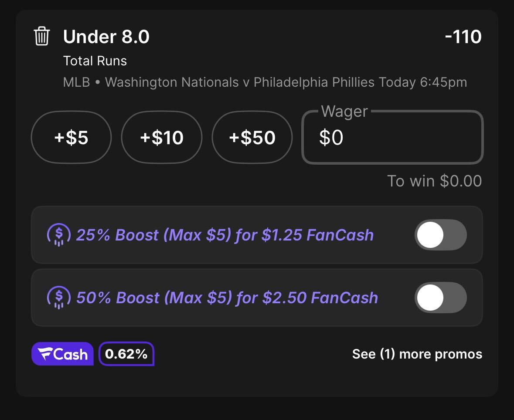Remove the bet using the trash icon
514x420 pixels.
click(41, 36)
